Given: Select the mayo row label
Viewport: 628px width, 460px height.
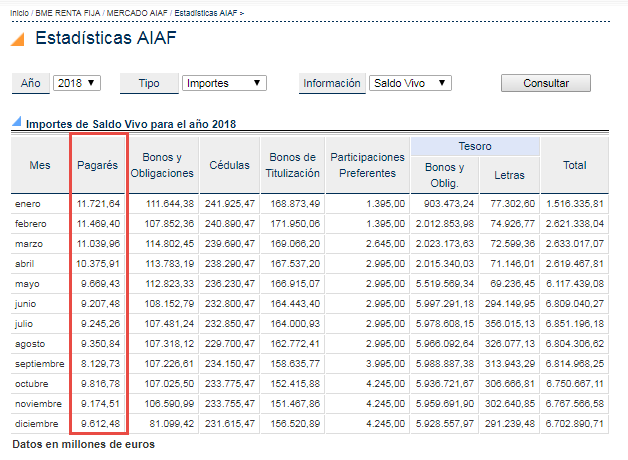Looking at the screenshot, I should point(27,284).
